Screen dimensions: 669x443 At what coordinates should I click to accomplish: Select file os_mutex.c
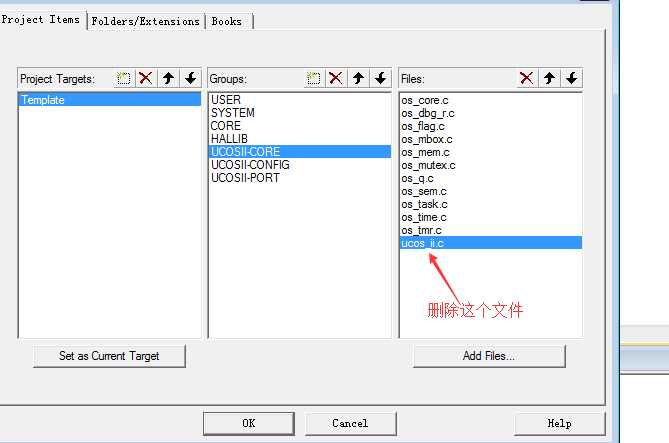(491, 165)
